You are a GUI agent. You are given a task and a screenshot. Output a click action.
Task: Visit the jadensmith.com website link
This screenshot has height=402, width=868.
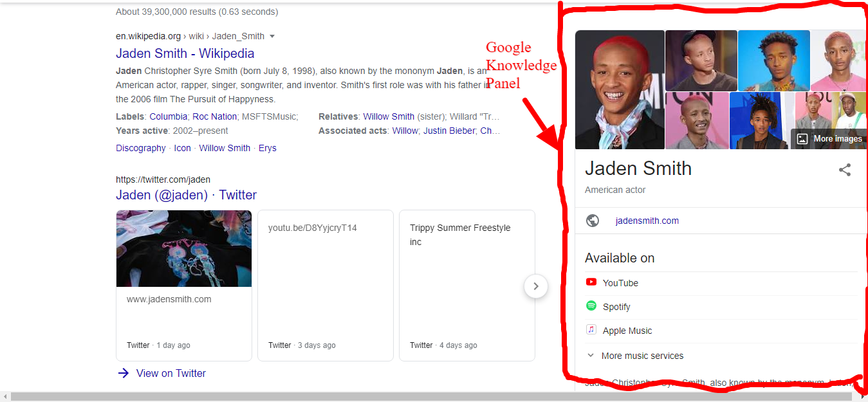click(x=647, y=220)
